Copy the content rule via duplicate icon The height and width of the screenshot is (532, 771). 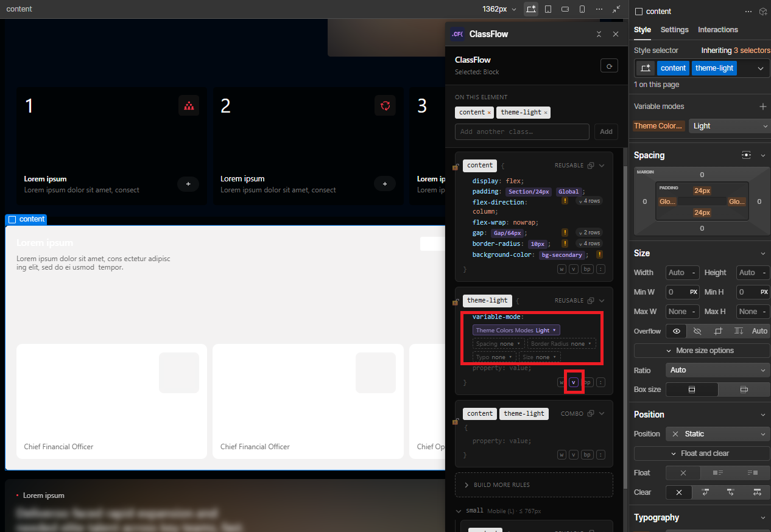[x=590, y=166]
